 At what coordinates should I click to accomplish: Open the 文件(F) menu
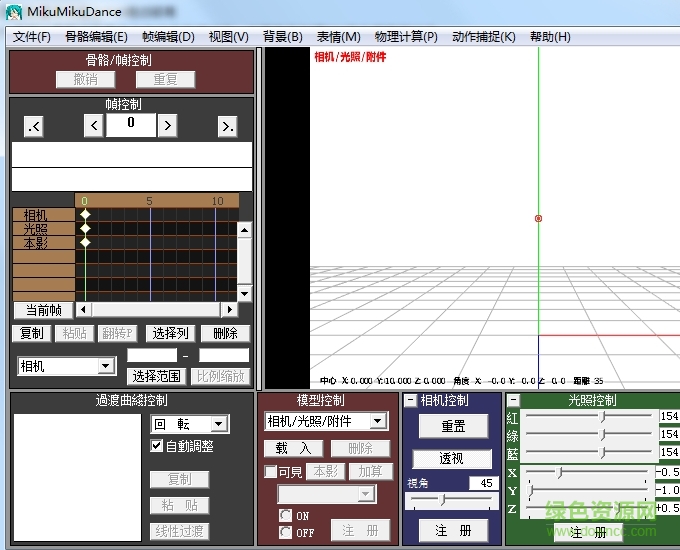pos(32,37)
